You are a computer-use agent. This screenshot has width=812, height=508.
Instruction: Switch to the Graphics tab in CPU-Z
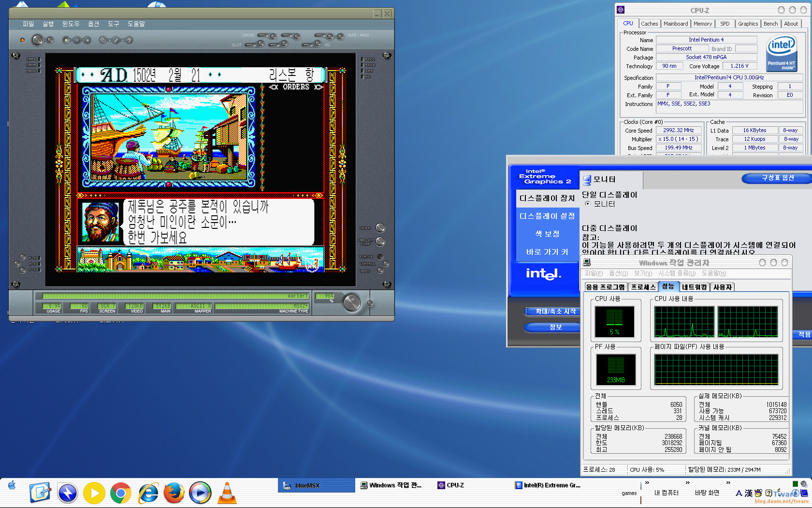click(x=748, y=24)
